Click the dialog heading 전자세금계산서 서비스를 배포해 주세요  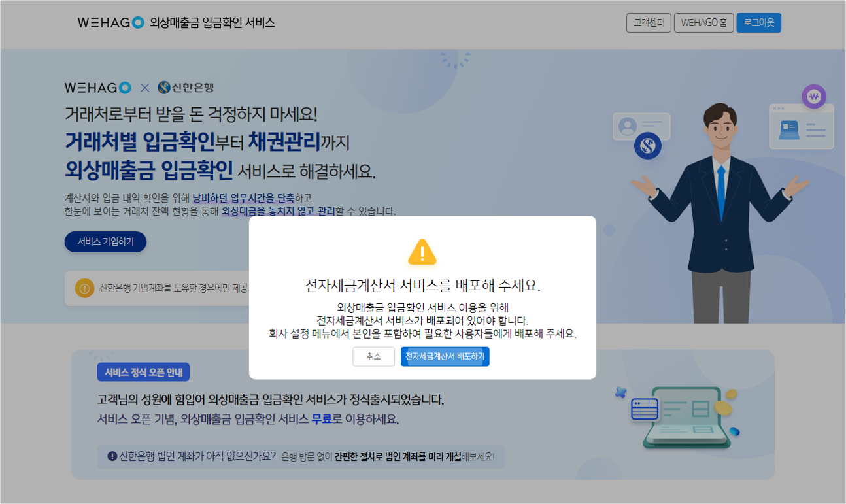[423, 286]
